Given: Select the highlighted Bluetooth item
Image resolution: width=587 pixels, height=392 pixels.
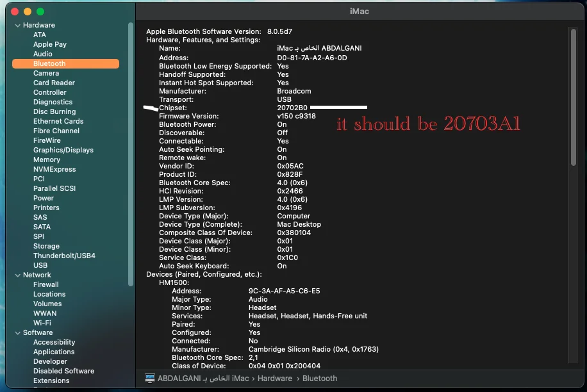Looking at the screenshot, I should coord(65,63).
